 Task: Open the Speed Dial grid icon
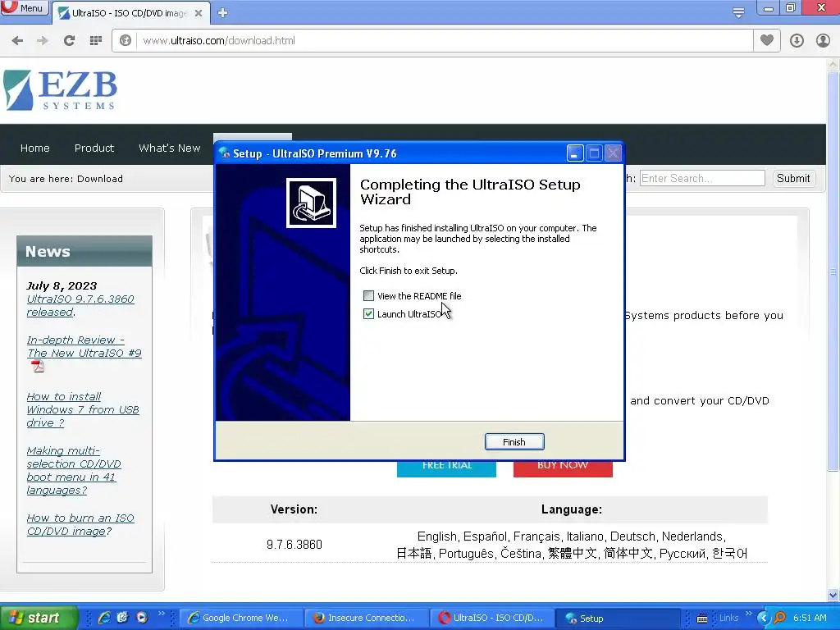(96, 41)
